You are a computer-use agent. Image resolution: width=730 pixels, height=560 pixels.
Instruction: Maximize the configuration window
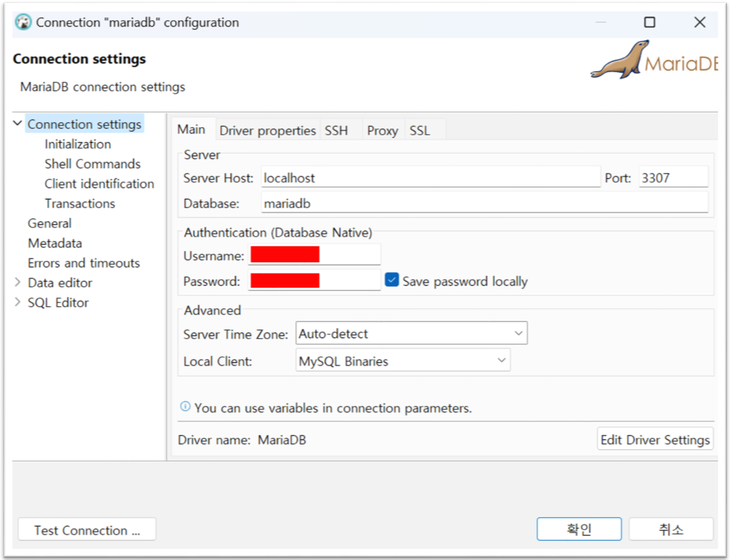[x=650, y=22]
